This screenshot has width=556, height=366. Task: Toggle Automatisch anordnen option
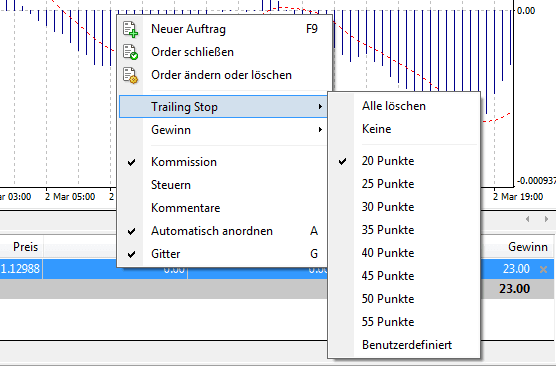pos(223,231)
